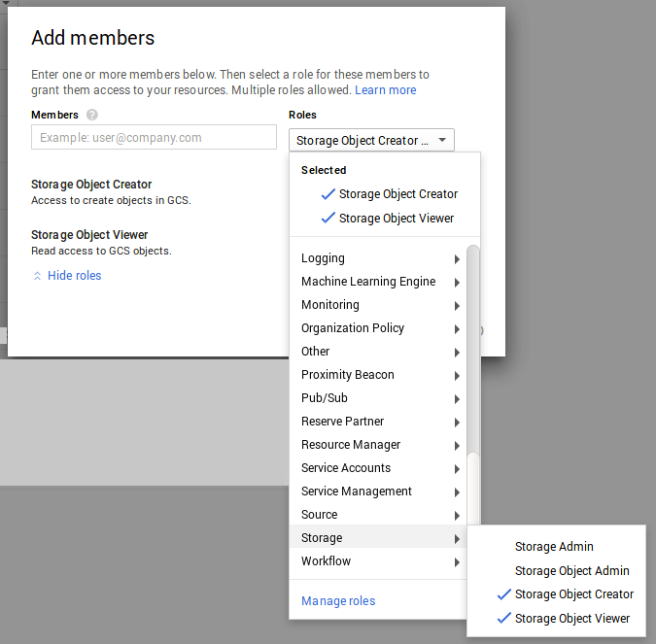The image size is (656, 644).
Task: Expand the Organization Policy submenu arrow
Action: [x=457, y=329]
